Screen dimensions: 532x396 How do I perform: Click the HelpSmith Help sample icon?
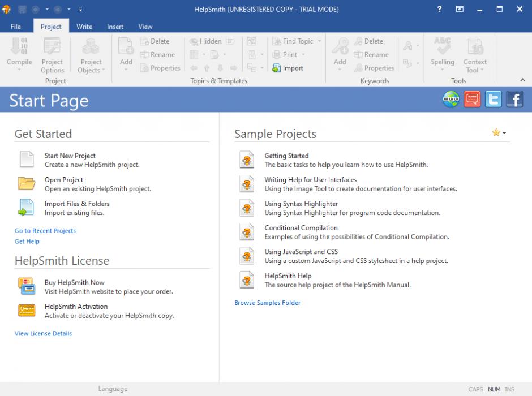(x=247, y=279)
